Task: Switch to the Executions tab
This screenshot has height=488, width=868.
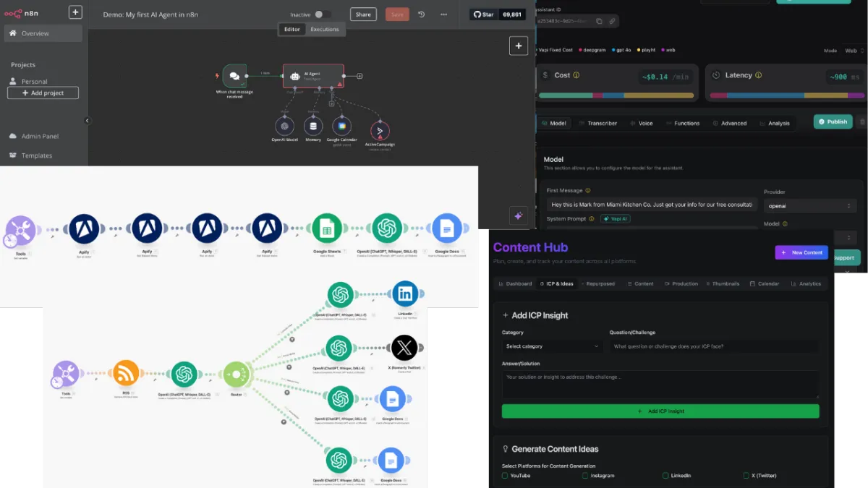Action: (x=325, y=30)
